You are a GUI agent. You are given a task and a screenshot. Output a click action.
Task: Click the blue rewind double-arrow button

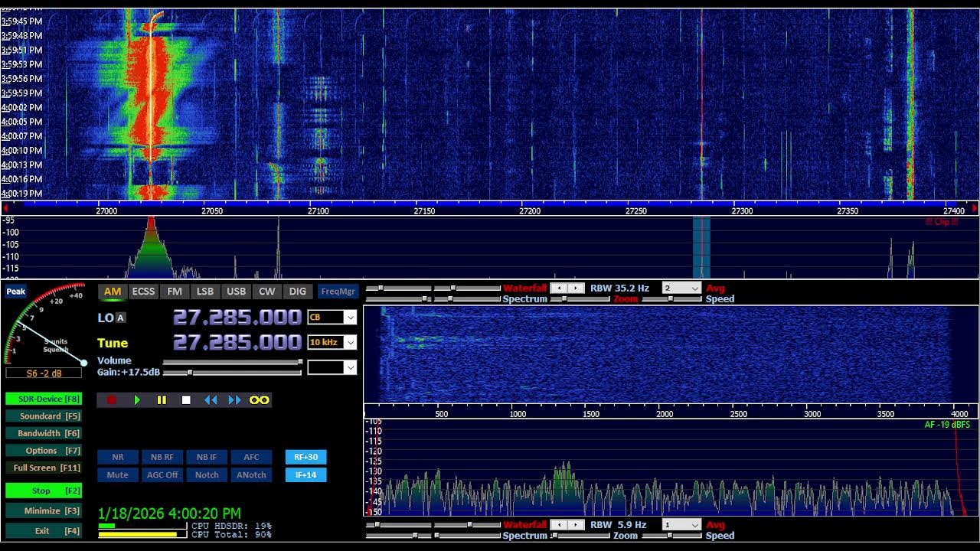point(211,399)
